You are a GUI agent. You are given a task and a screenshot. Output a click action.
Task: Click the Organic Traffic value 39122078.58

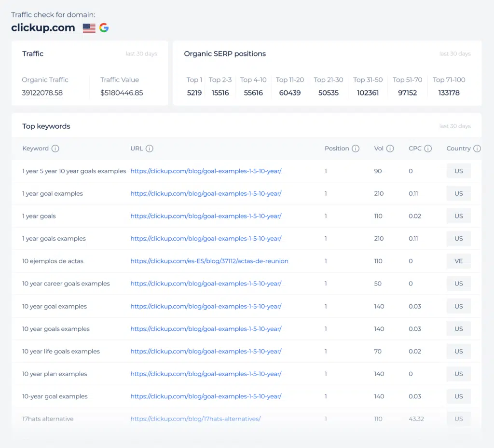point(42,93)
